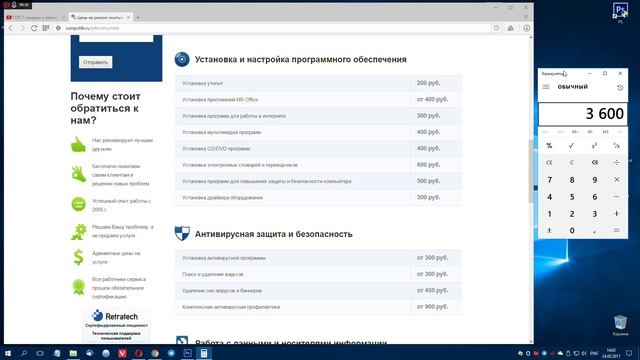Click the decimal comma key in Calculator
This screenshot has width=640, height=360.
tap(594, 230)
